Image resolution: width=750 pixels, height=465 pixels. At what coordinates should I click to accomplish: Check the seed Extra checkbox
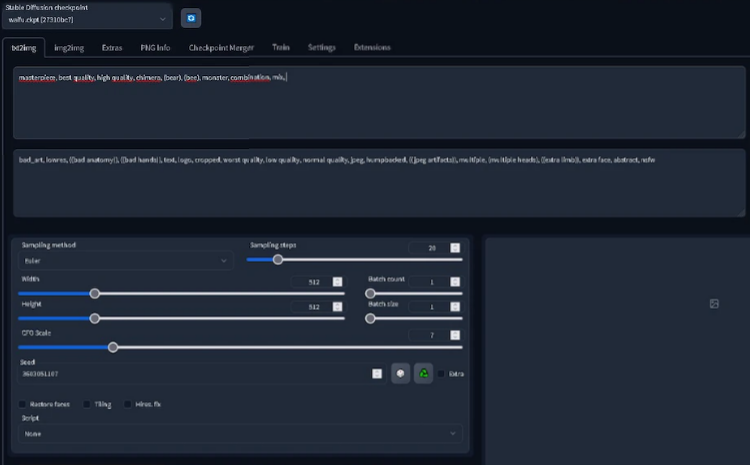click(441, 374)
